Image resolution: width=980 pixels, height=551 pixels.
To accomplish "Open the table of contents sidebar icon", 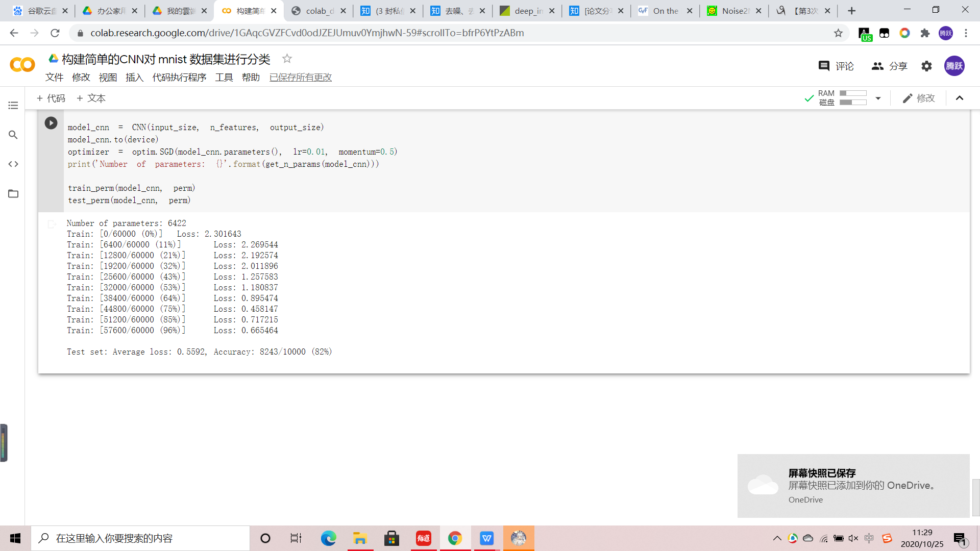I will pos(13,106).
